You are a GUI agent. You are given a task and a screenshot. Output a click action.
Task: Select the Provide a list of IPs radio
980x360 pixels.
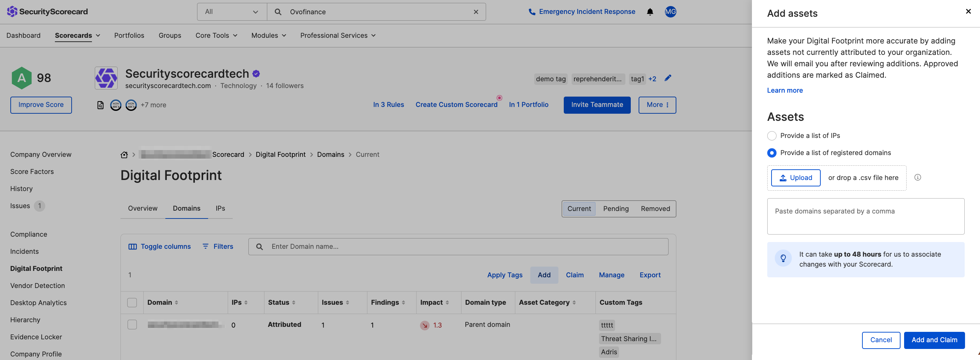pyautogui.click(x=772, y=135)
